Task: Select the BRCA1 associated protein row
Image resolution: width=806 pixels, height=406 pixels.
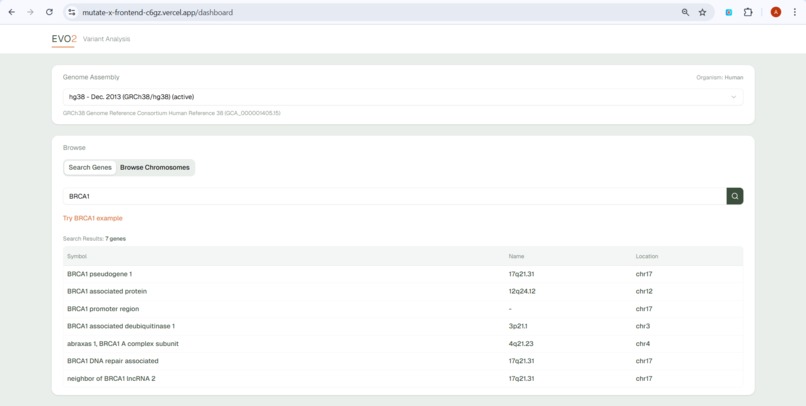Action: pyautogui.click(x=402, y=291)
